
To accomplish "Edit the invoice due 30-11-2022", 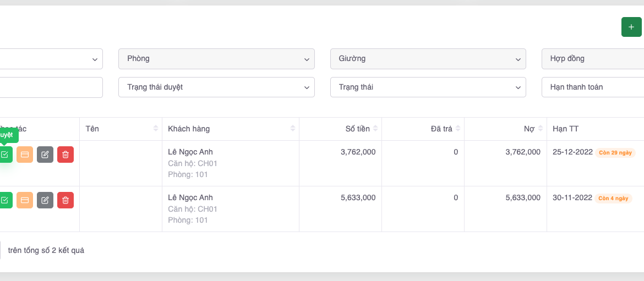I will pos(45,200).
